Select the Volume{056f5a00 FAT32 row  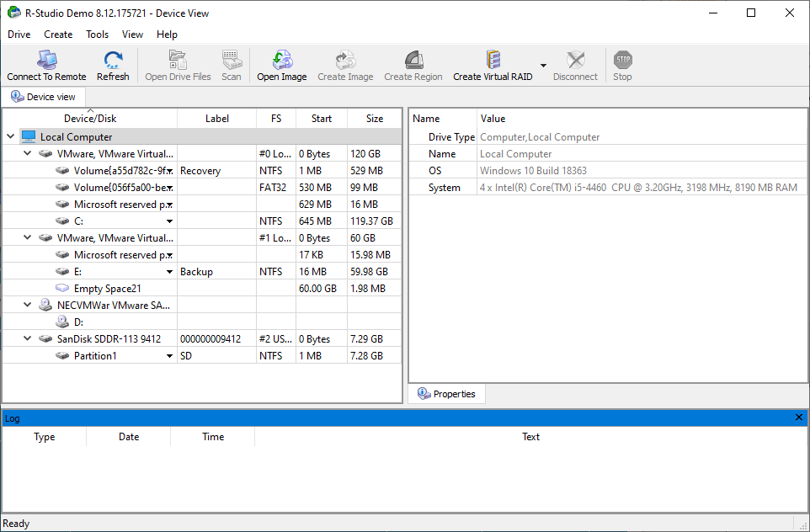pyautogui.click(x=202, y=188)
